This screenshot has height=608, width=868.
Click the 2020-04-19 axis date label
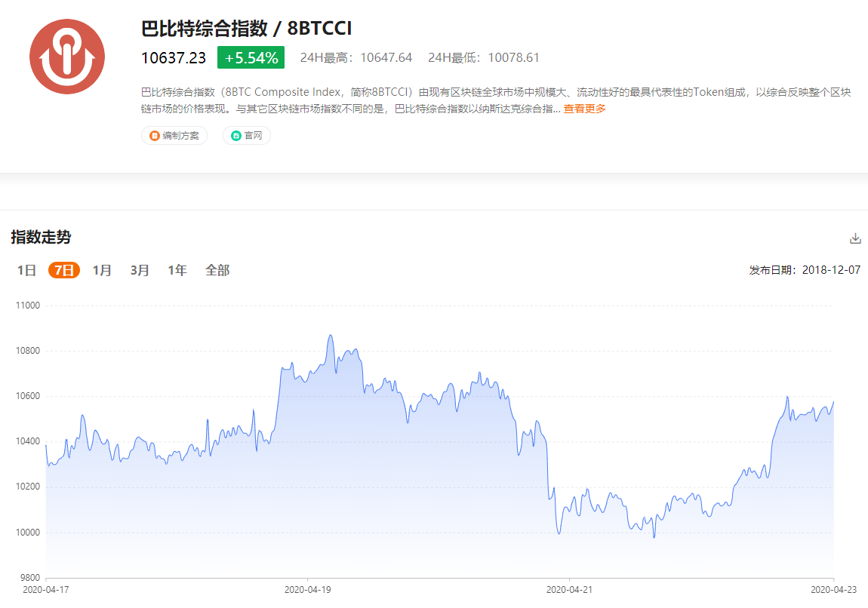(308, 590)
